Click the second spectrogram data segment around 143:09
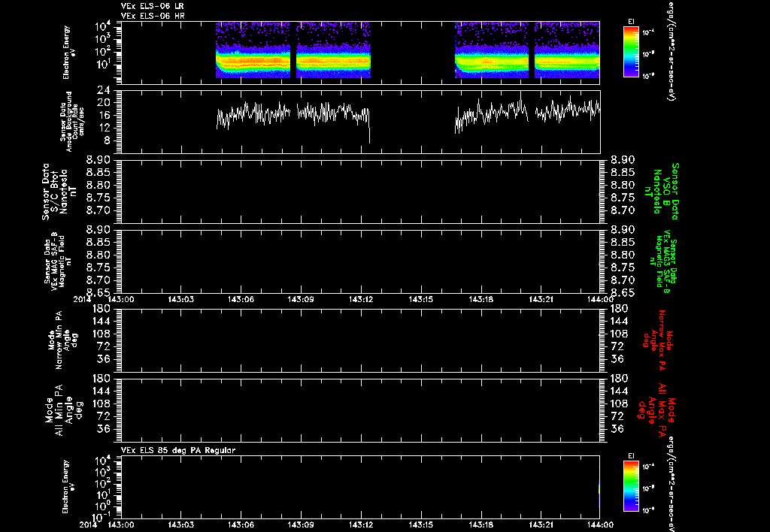The width and height of the screenshot is (770, 532). click(333, 50)
